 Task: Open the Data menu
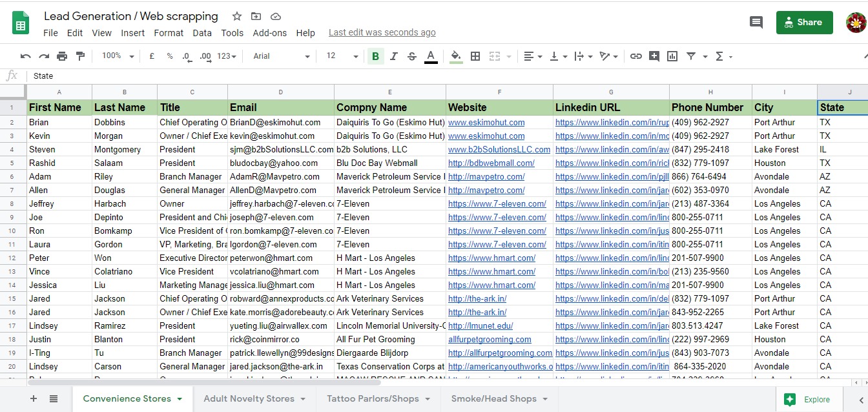(202, 33)
